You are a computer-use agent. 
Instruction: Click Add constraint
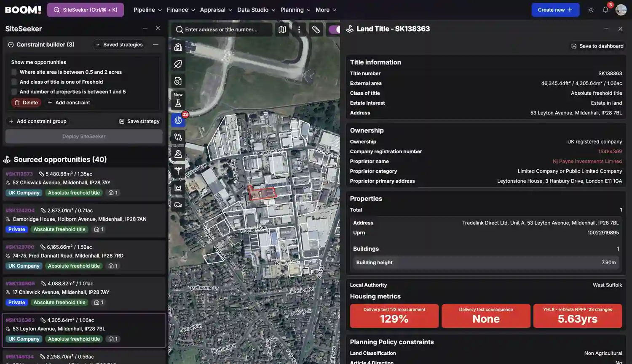(x=69, y=103)
